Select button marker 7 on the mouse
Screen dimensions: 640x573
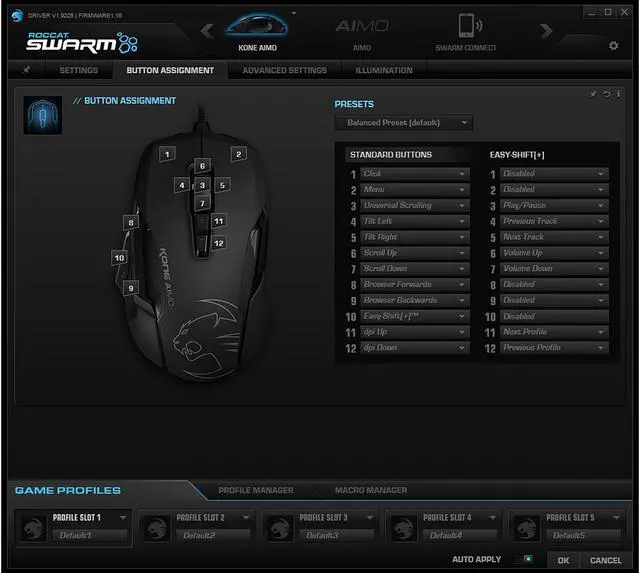(202, 203)
